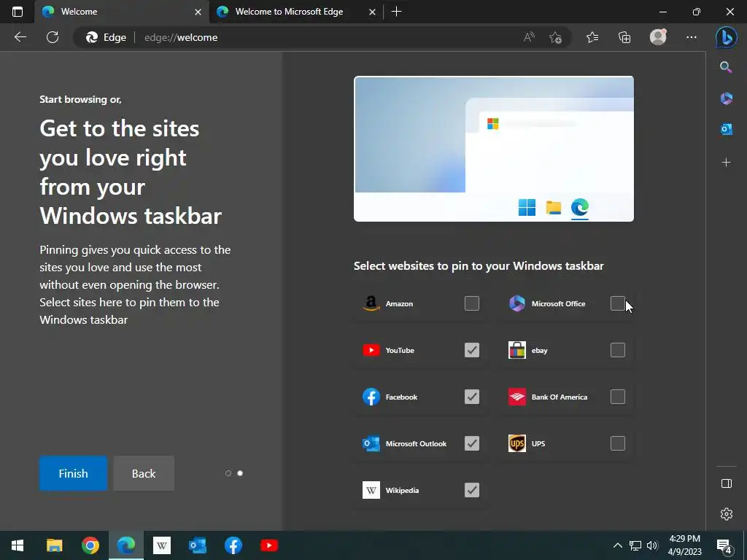This screenshot has height=560, width=747.
Task: Close the Welcome to Microsoft Edge tab
Action: point(373,12)
